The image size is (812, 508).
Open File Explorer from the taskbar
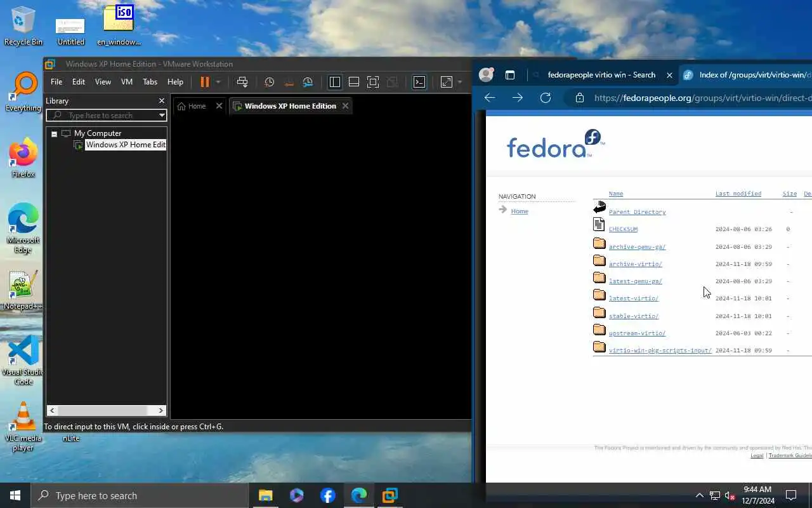tap(265, 495)
